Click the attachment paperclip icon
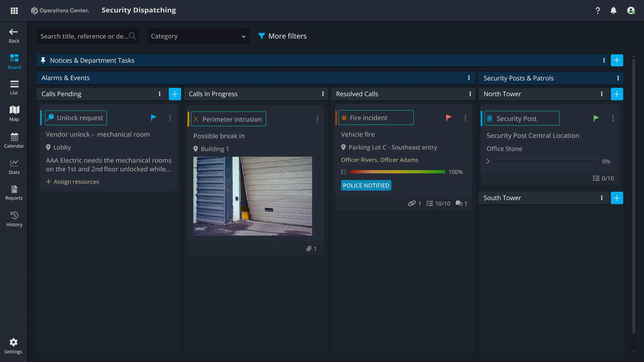The image size is (644, 362). tap(309, 249)
